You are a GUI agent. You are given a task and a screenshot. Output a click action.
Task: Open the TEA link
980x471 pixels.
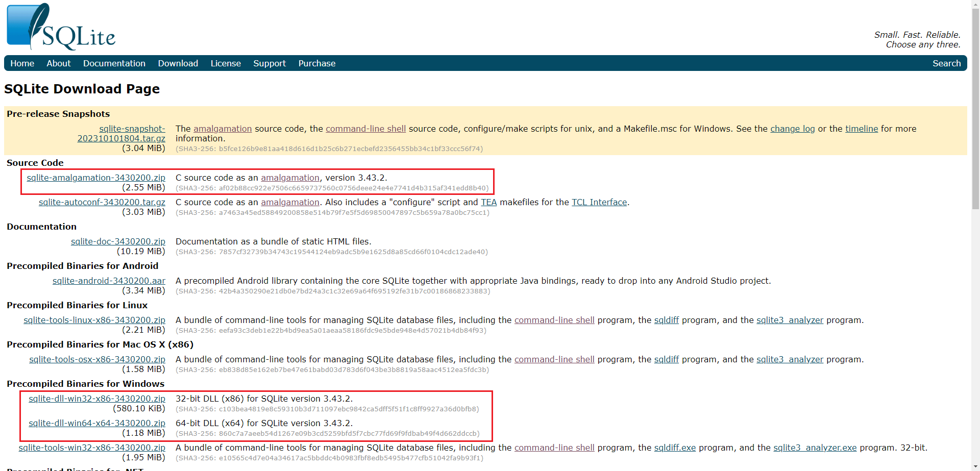(x=489, y=202)
